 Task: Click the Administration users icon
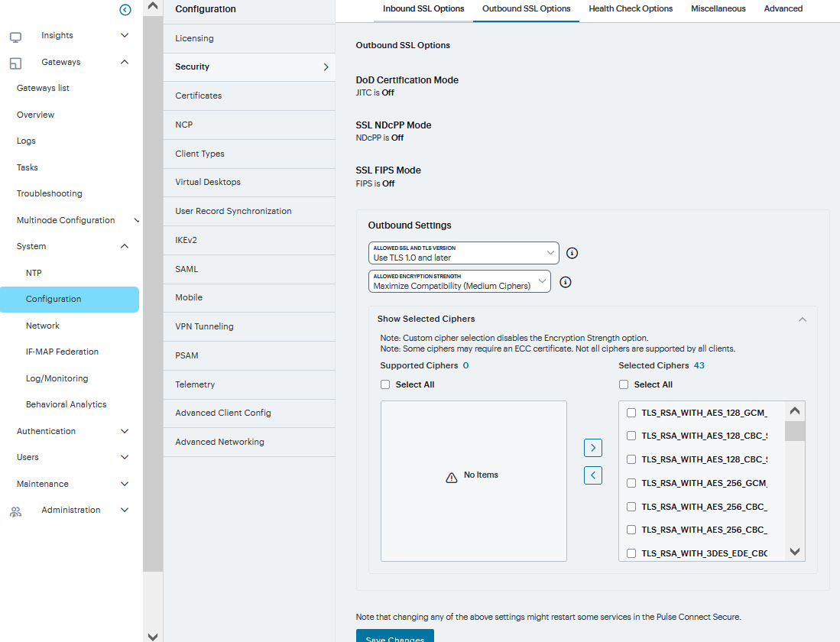[x=15, y=511]
